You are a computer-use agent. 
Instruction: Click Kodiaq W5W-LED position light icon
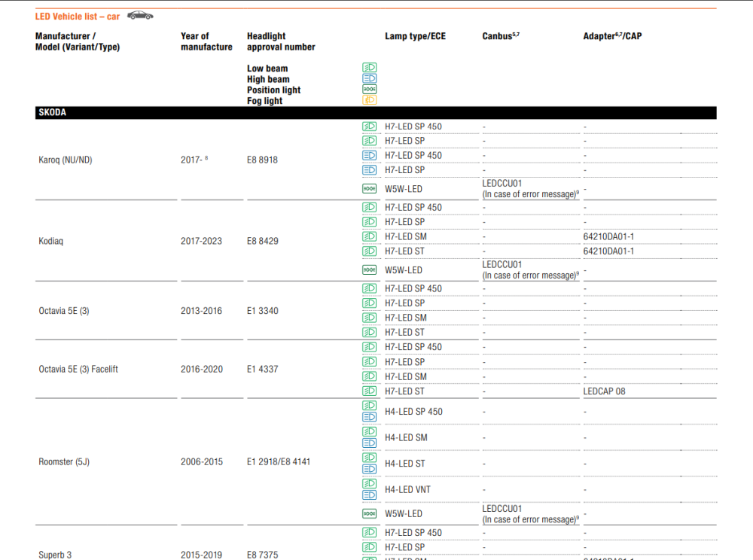click(x=369, y=270)
